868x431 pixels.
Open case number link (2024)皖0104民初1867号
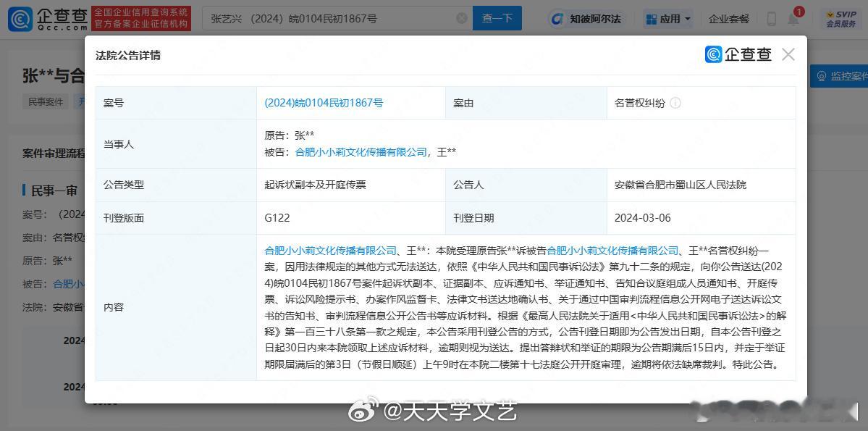click(324, 102)
